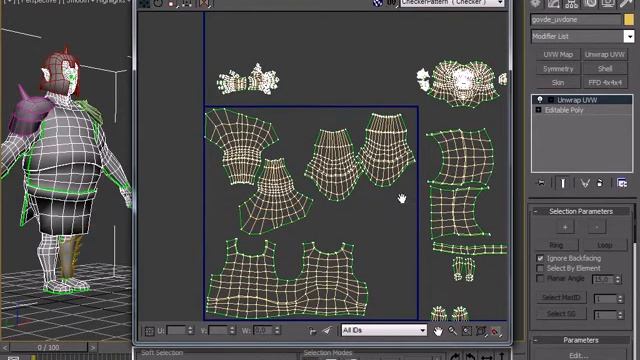Open the CheckerPattern texture dropdown
This screenshot has height=360, width=640.
[x=500, y=3]
